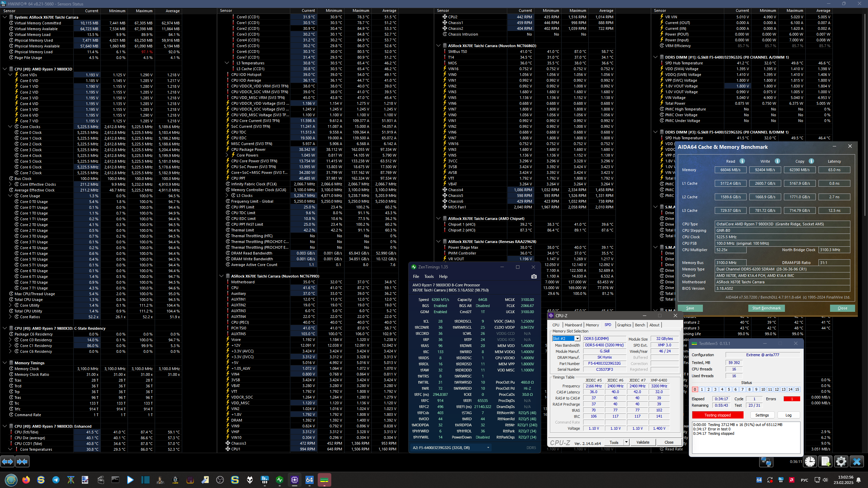Viewport: 868px width, 488px height.
Task: Open HWiNFO sensor settings gear
Action: click(841, 462)
